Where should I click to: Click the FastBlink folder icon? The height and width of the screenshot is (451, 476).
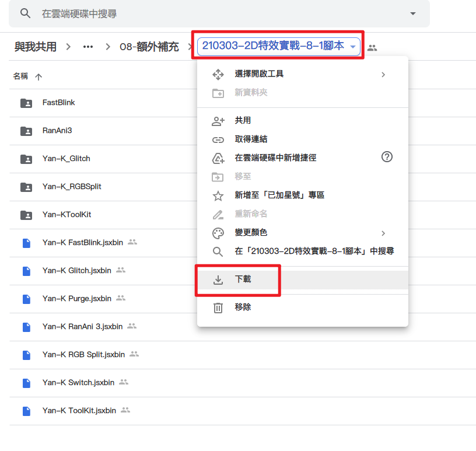pos(26,103)
